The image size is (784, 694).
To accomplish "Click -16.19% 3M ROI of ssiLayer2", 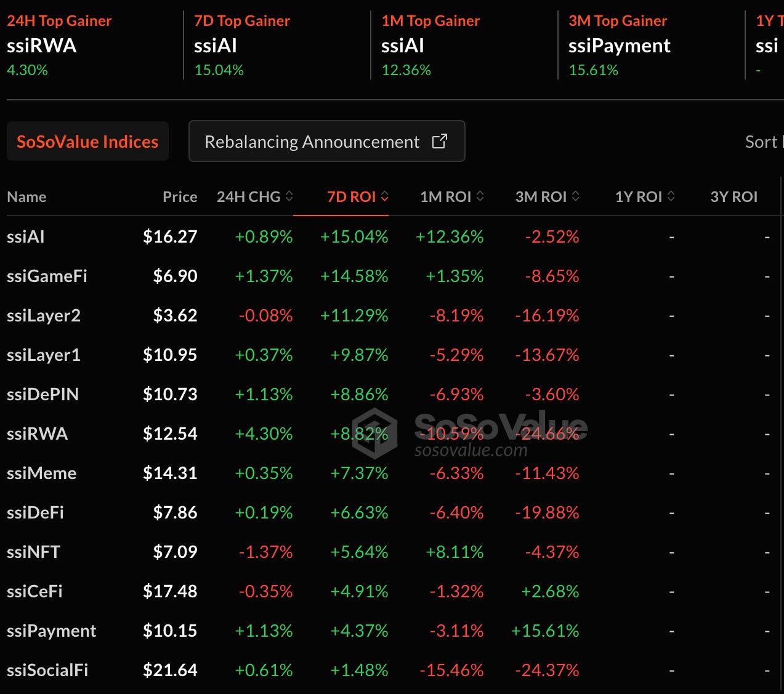I will coord(547,315).
